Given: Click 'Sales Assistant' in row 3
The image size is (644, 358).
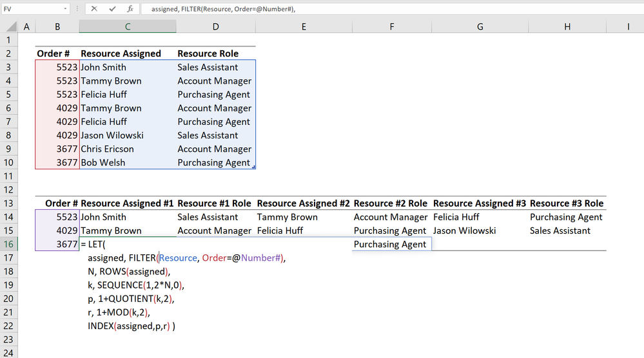Looking at the screenshot, I should click(x=208, y=67).
